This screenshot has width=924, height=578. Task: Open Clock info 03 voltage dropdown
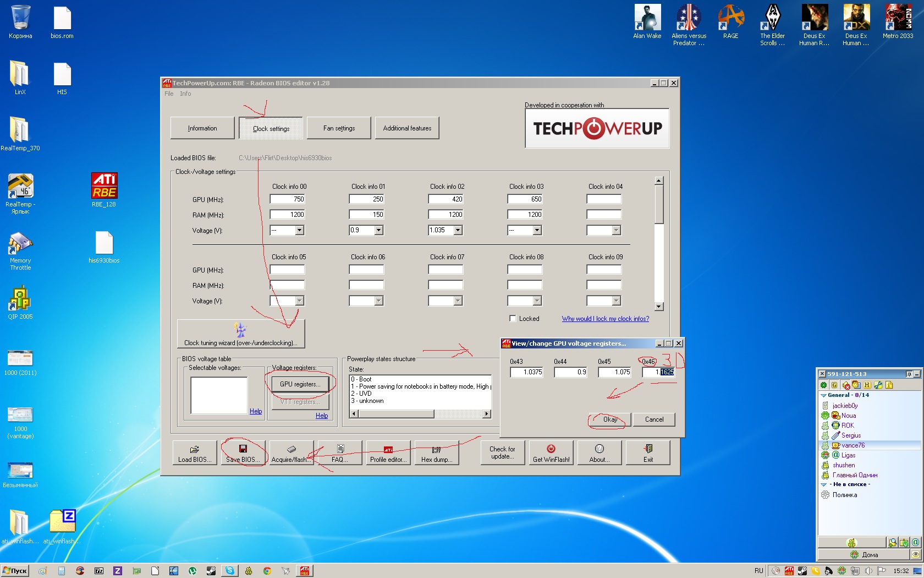point(537,230)
